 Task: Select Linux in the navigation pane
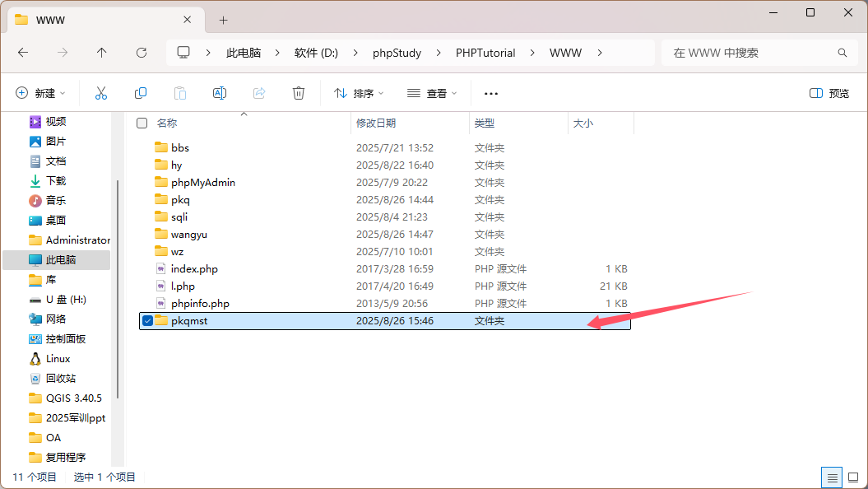[x=58, y=359]
